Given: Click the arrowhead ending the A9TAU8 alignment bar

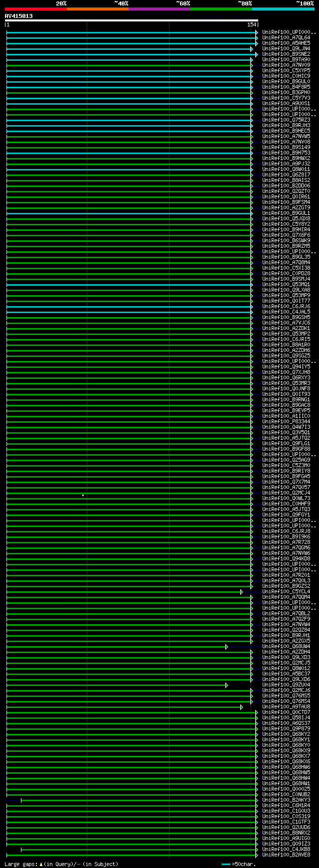Looking at the screenshot, I should click(x=242, y=707).
